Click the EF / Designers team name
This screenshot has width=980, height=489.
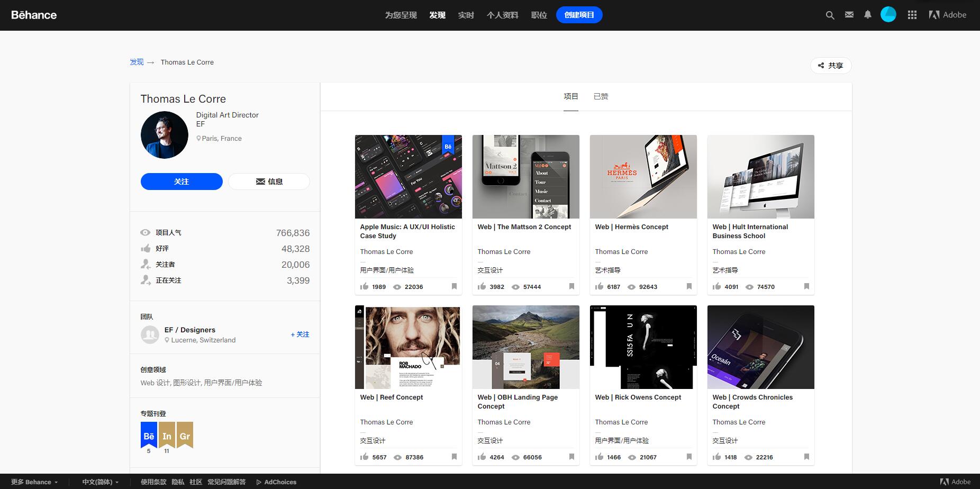pyautogui.click(x=190, y=330)
